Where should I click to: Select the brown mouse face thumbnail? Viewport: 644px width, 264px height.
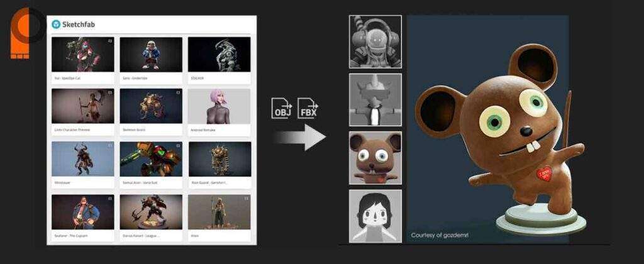click(375, 158)
